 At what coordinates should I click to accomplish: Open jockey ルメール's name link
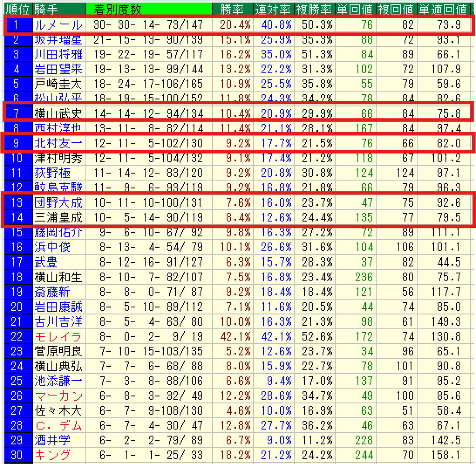[x=58, y=25]
